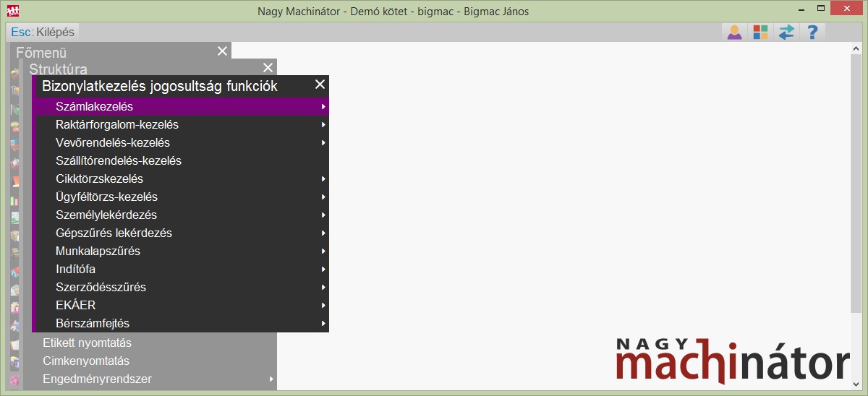This screenshot has width=868, height=396.
Task: Select the Indítófa menu entry
Action: click(181, 269)
